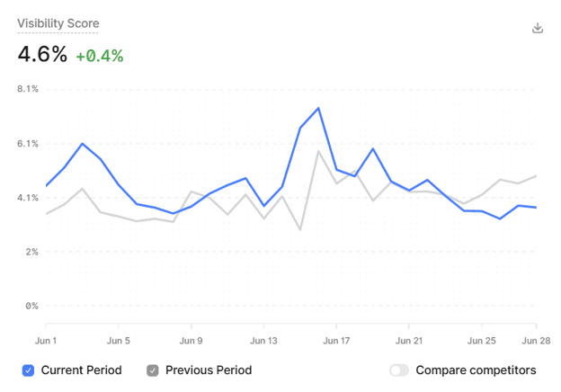Uncheck the Previous Period checkbox
This screenshot has width=561, height=392.
pos(153,370)
